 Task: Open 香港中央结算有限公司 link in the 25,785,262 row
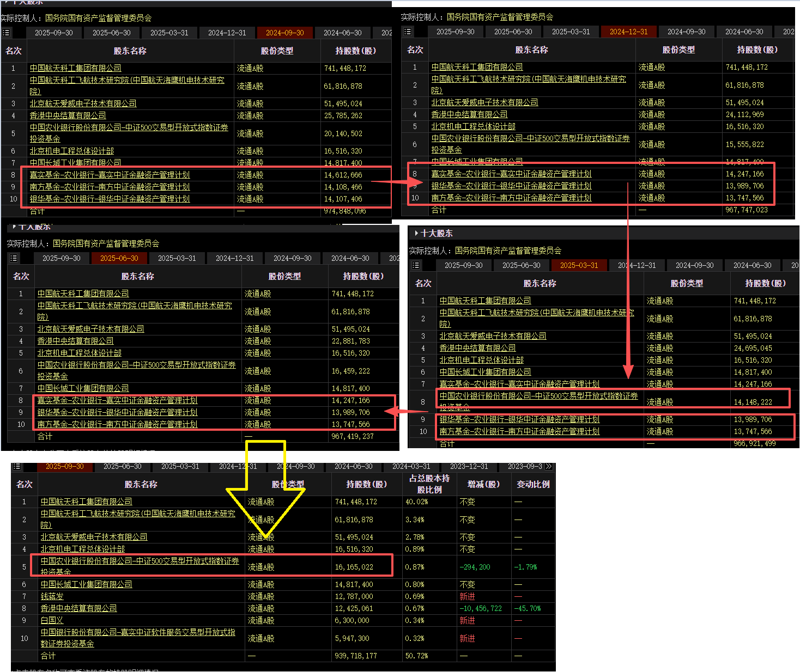(x=68, y=115)
